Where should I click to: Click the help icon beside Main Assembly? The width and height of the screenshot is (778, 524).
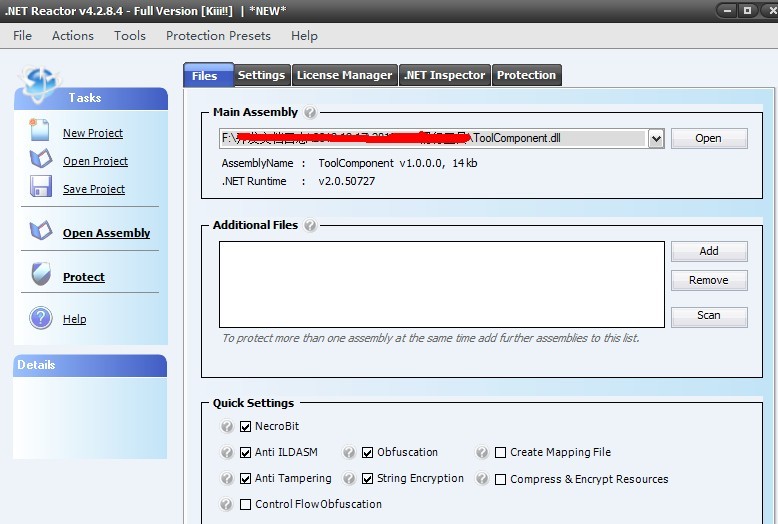point(310,113)
